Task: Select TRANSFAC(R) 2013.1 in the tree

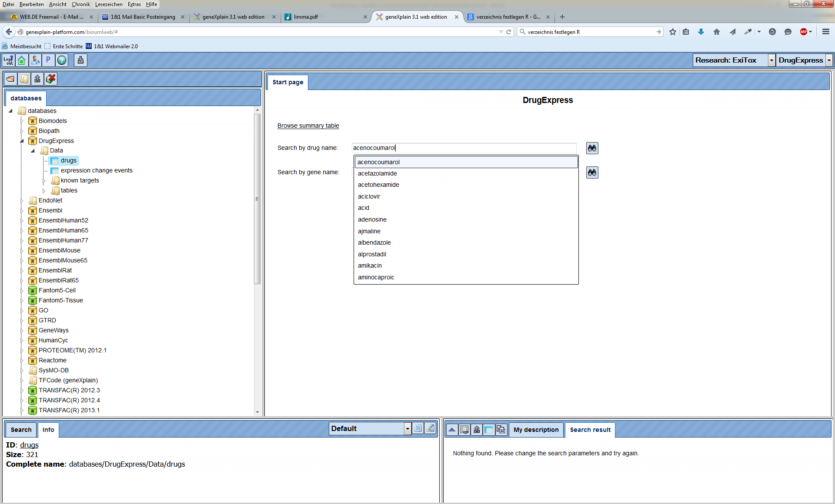Action: [69, 410]
